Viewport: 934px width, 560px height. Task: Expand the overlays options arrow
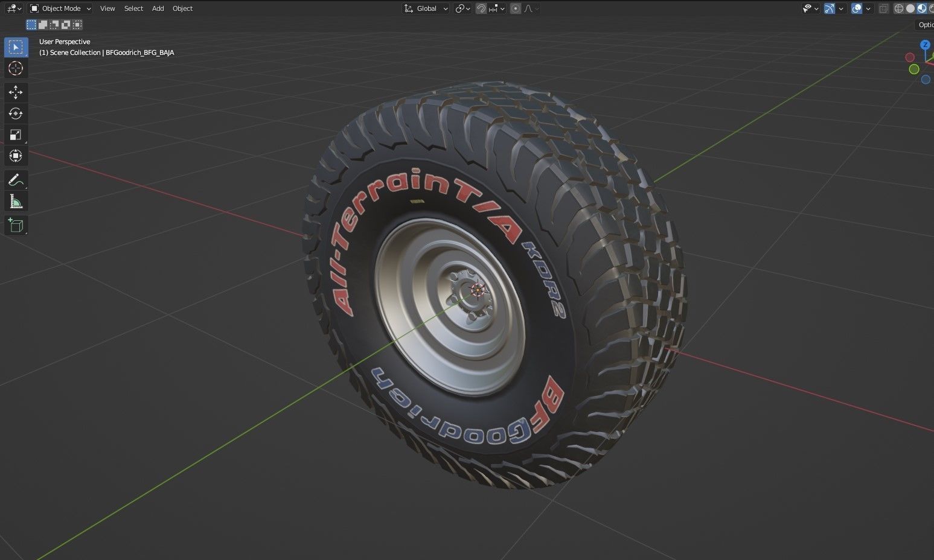(868, 8)
